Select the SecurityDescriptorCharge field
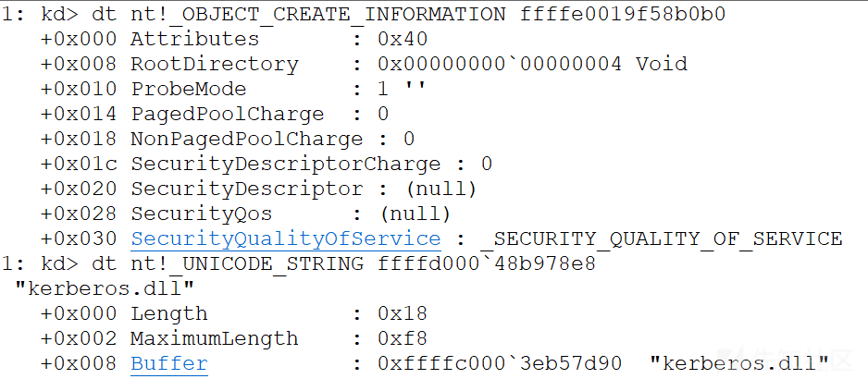 [x=267, y=164]
